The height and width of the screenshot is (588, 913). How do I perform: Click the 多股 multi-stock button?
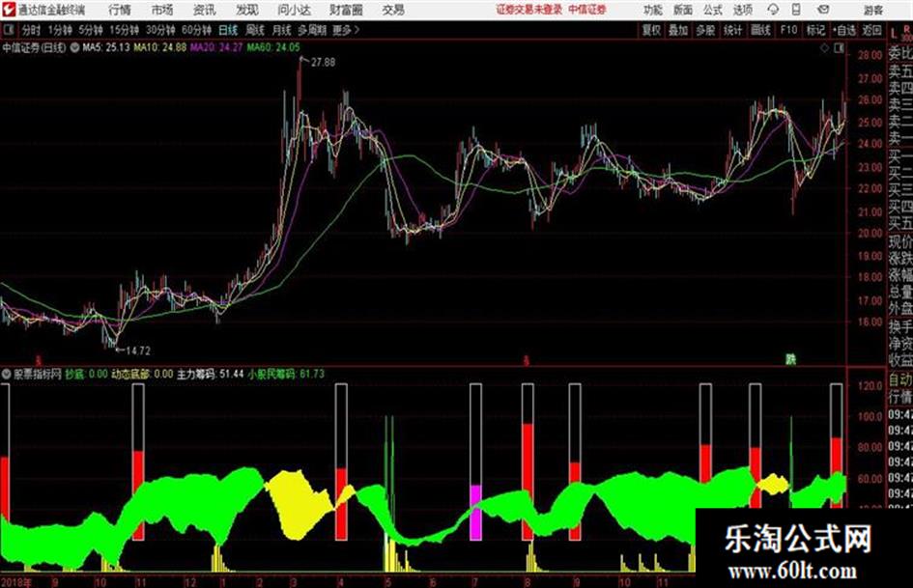[705, 30]
